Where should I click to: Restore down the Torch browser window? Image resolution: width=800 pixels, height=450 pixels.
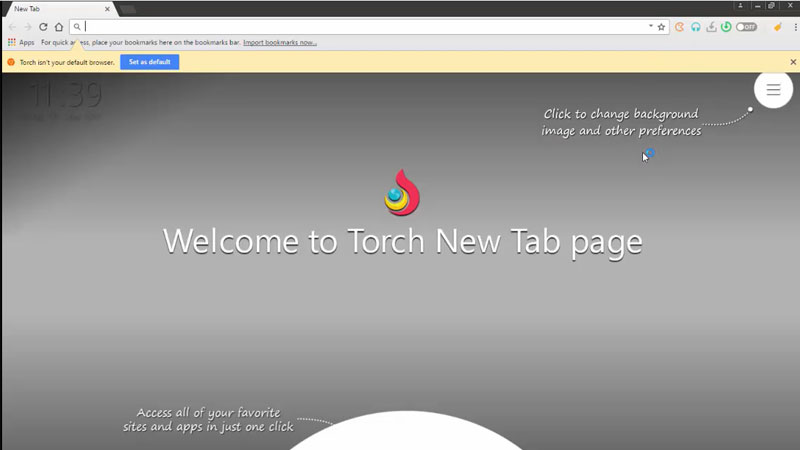[x=771, y=6]
